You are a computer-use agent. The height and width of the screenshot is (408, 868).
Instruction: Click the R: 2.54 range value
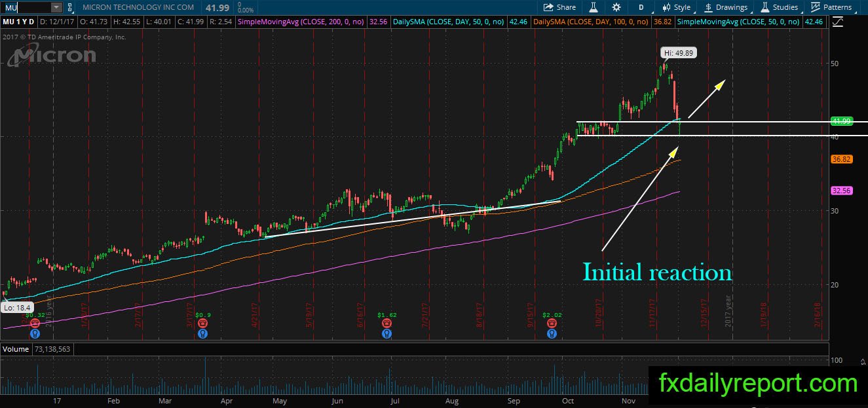coord(221,22)
